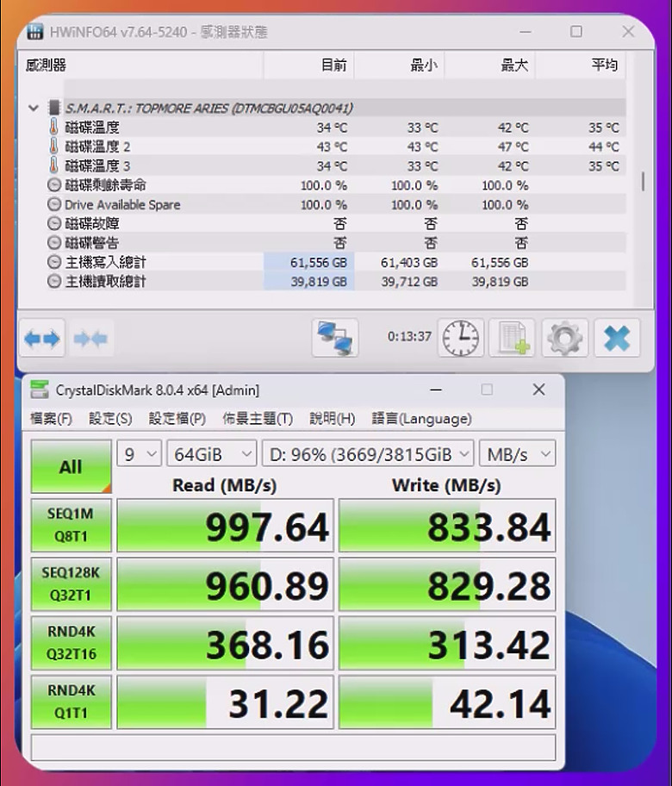Click the icon beside 主機寫入總計
The width and height of the screenshot is (672, 786).
pyautogui.click(x=54, y=262)
